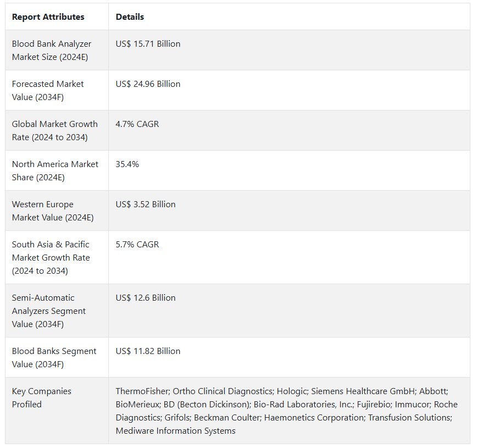Select the Blood Bank Analyzer Market Size cell
The width and height of the screenshot is (477, 448).
click(x=52, y=50)
